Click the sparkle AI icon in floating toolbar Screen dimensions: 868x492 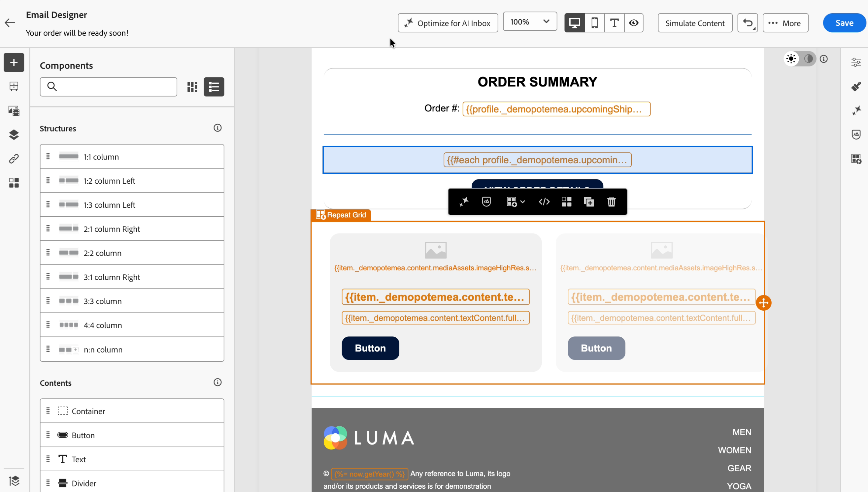[x=464, y=202]
